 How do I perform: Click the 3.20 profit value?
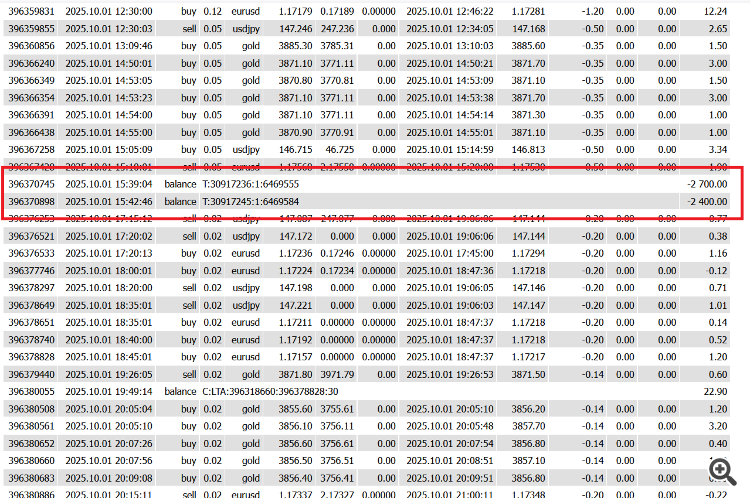(718, 426)
